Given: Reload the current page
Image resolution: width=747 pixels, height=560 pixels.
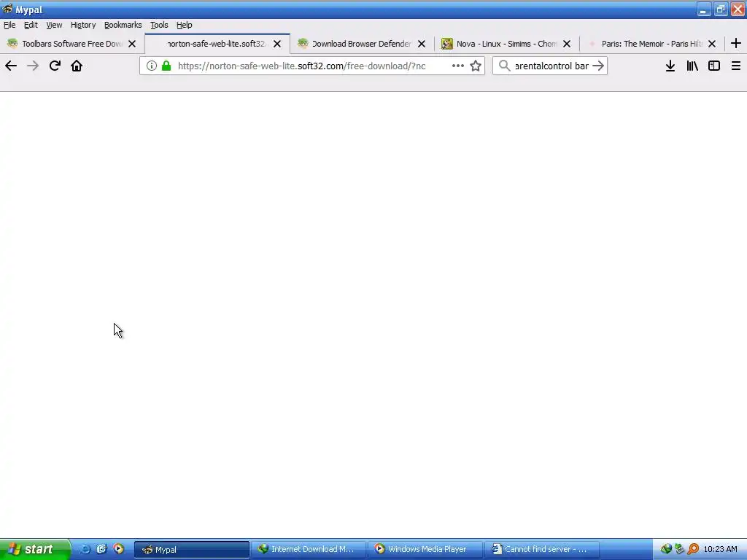Looking at the screenshot, I should coord(55,66).
